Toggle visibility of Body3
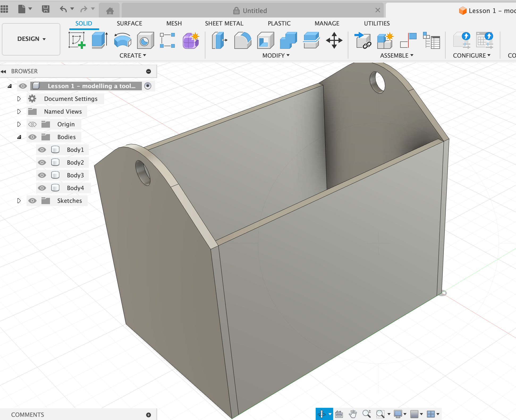Image resolution: width=516 pixels, height=420 pixels. point(42,175)
